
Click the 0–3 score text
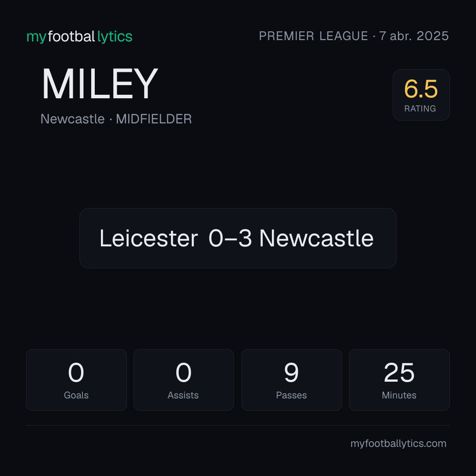click(x=231, y=238)
